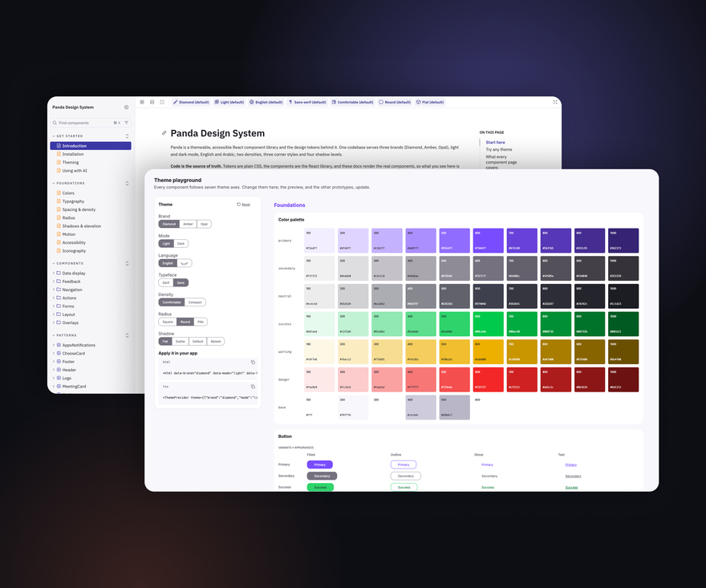Click the outline frame icon in top toolbar

pos(162,102)
